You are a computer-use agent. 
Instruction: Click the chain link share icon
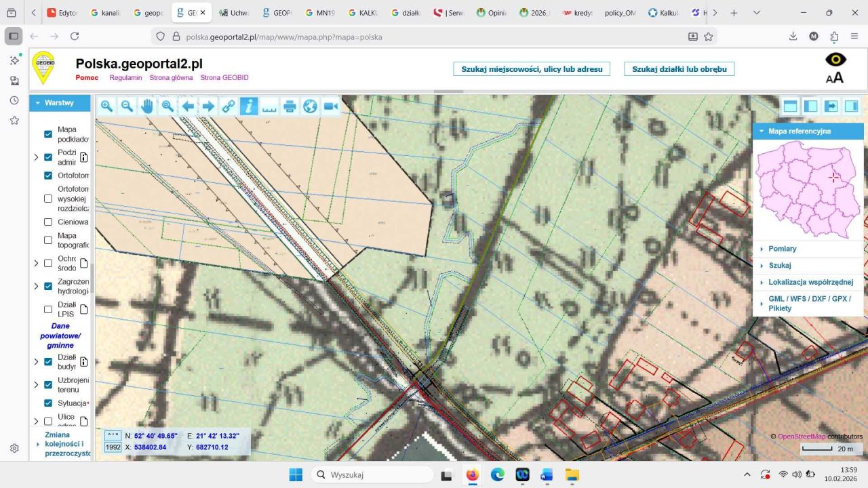pyautogui.click(x=229, y=106)
